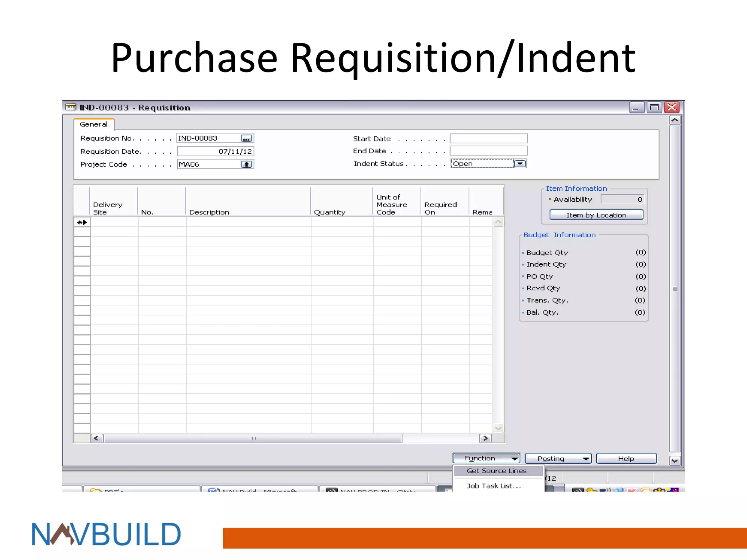Viewport: 747px width, 560px height.
Task: Click the Rcvd Qty value
Action: [640, 288]
